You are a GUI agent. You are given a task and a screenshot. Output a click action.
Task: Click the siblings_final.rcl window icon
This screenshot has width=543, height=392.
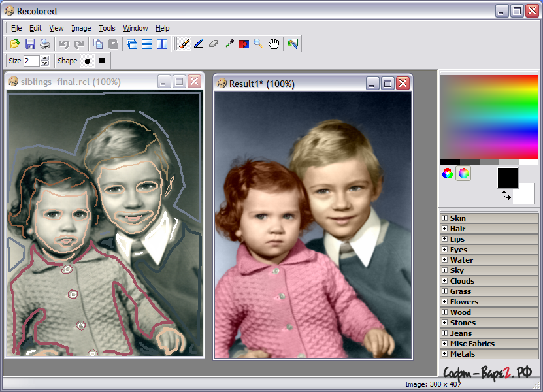pyautogui.click(x=13, y=82)
